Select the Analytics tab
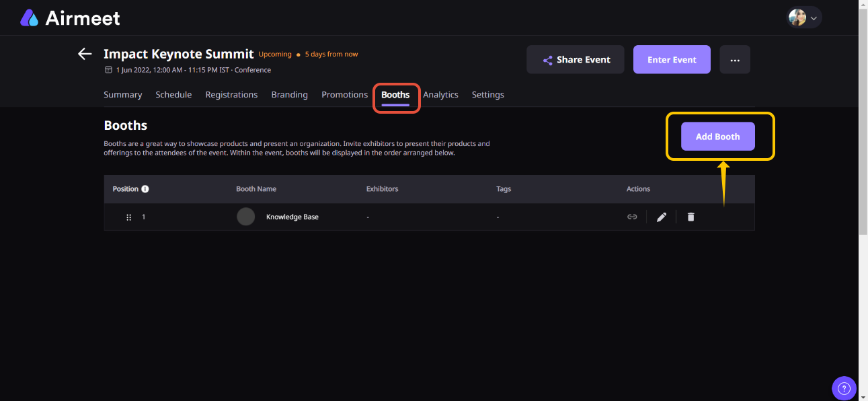The width and height of the screenshot is (868, 401). click(440, 95)
